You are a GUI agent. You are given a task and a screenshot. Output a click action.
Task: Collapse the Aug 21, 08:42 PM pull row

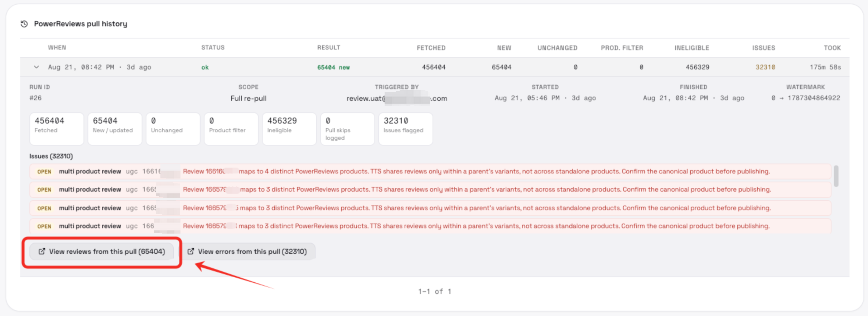36,67
